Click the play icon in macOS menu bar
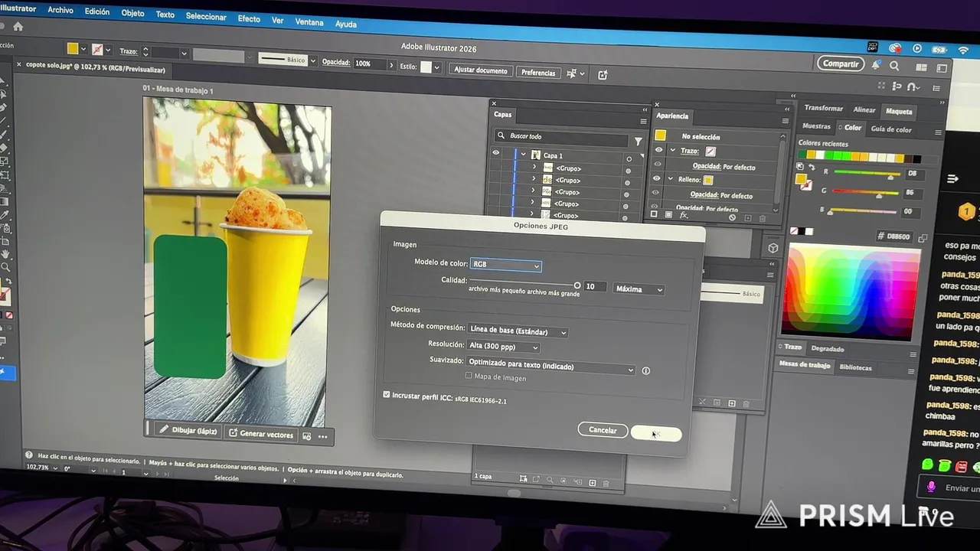Screen dimensions: 980x551 [x=917, y=49]
